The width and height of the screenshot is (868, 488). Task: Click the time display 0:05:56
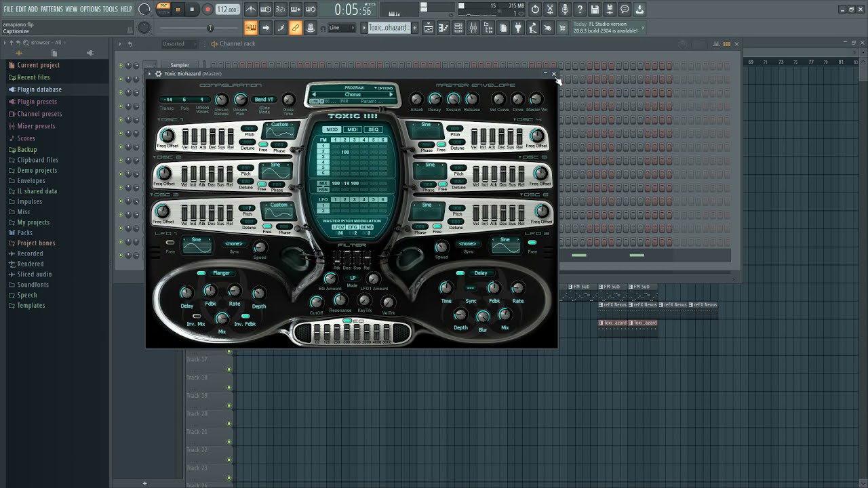353,10
